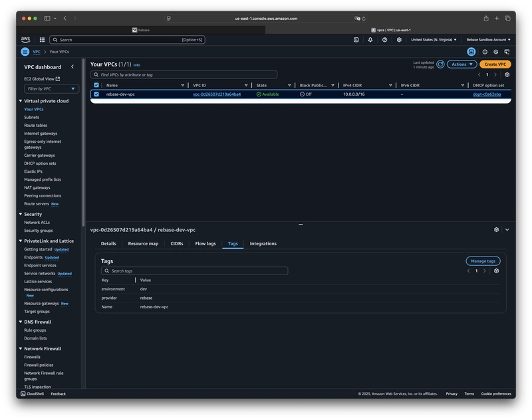
Task: Open Safari share button
Action: point(486,19)
